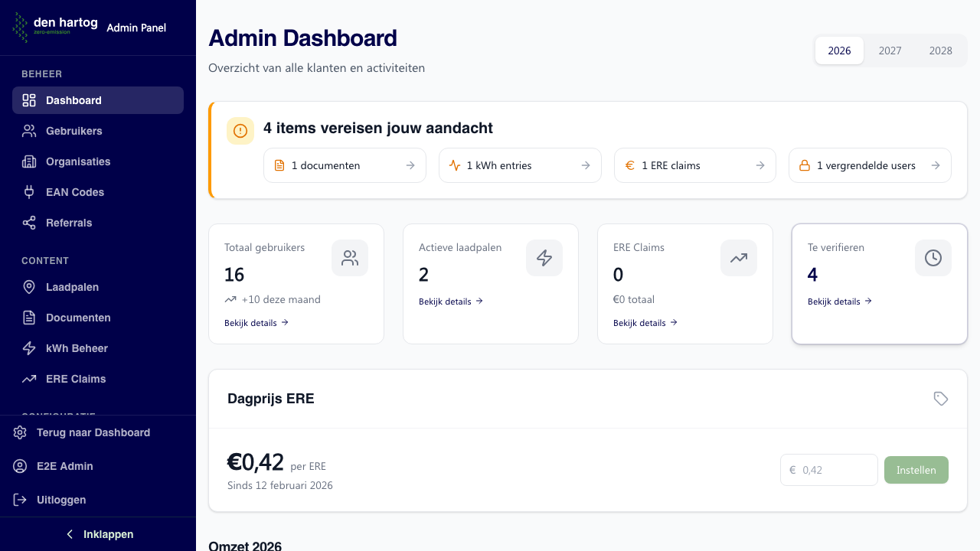980x551 pixels.
Task: Select the kWh Beheer lightning icon
Action: pos(28,348)
